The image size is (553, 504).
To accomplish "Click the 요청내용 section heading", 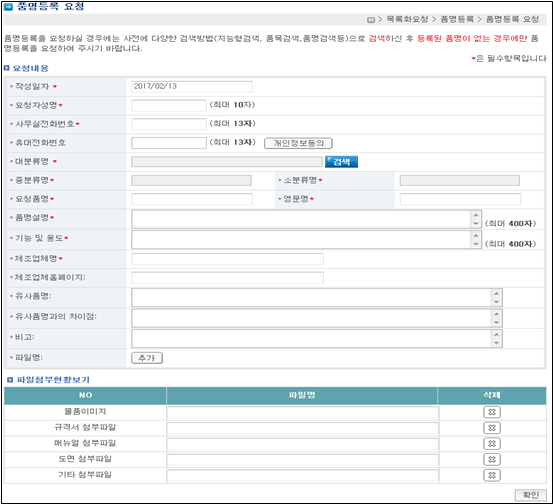I will (30, 68).
